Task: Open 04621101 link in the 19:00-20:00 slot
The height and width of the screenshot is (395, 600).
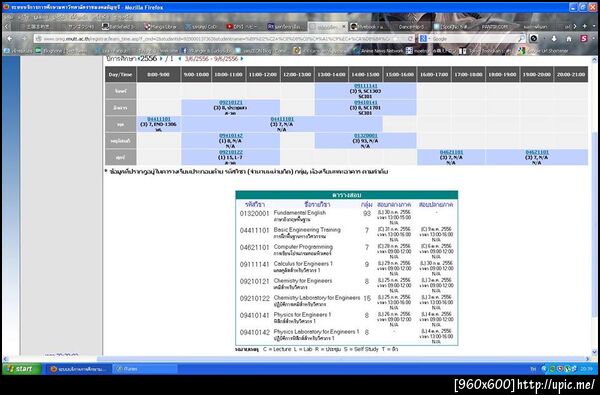Action: pos(537,152)
